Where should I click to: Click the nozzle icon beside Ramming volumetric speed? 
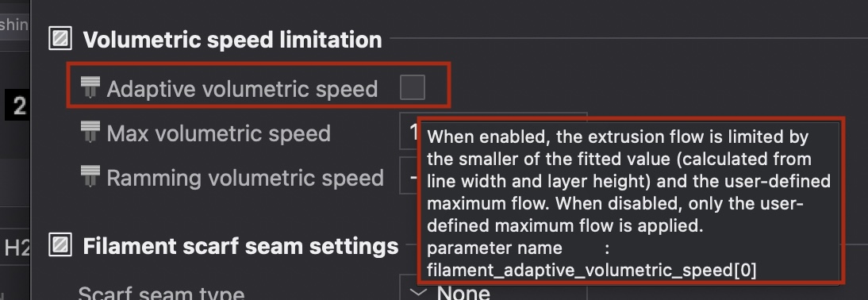click(x=90, y=177)
